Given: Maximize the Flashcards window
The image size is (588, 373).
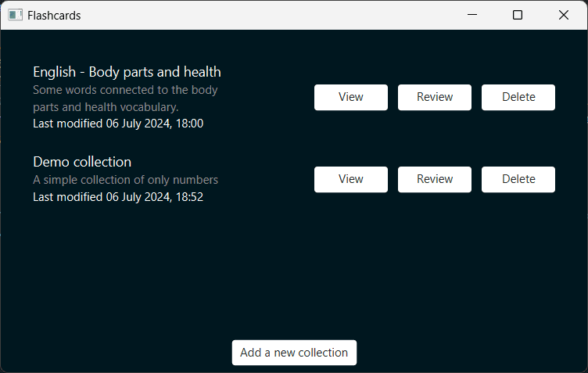Looking at the screenshot, I should [518, 15].
